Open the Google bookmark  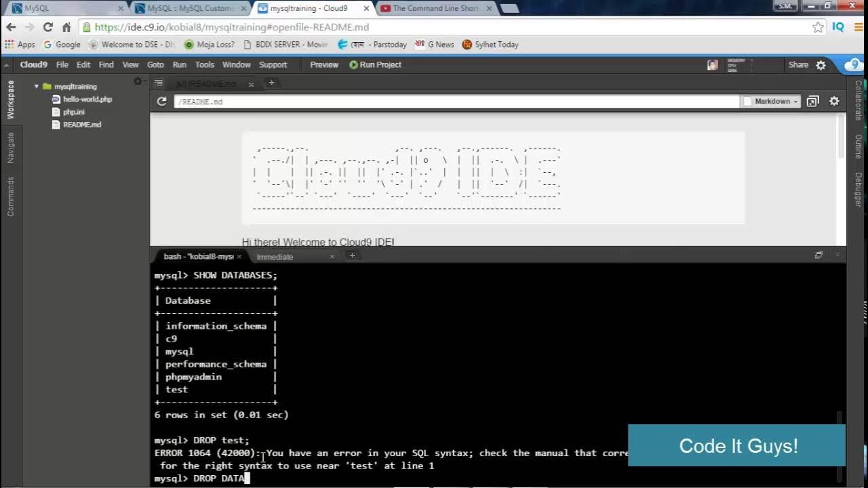(x=62, y=45)
